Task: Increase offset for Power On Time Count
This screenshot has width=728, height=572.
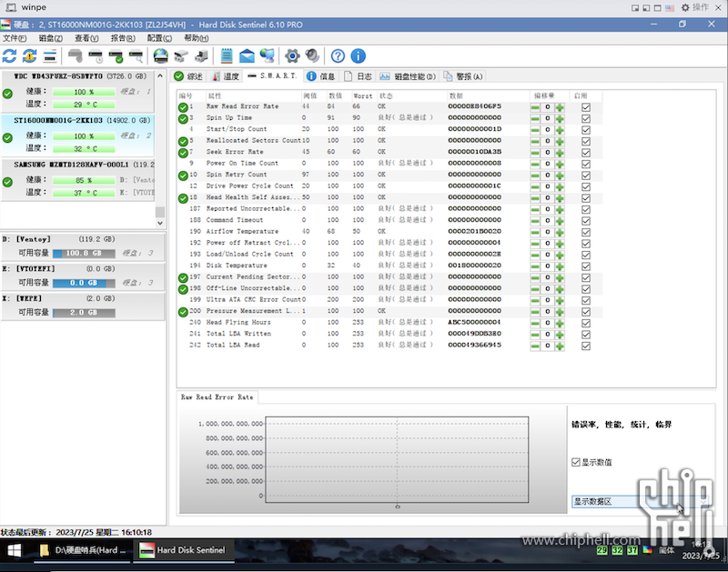Action: (560, 165)
